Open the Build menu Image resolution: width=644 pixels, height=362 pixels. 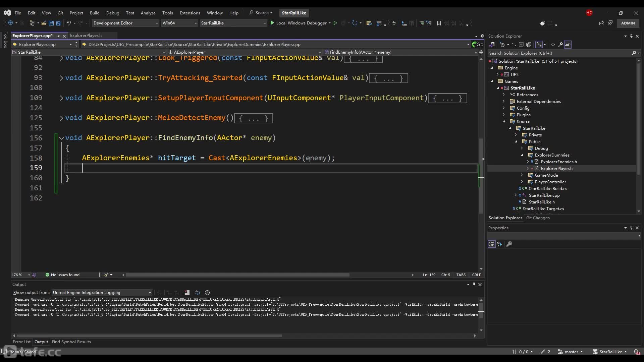94,13
